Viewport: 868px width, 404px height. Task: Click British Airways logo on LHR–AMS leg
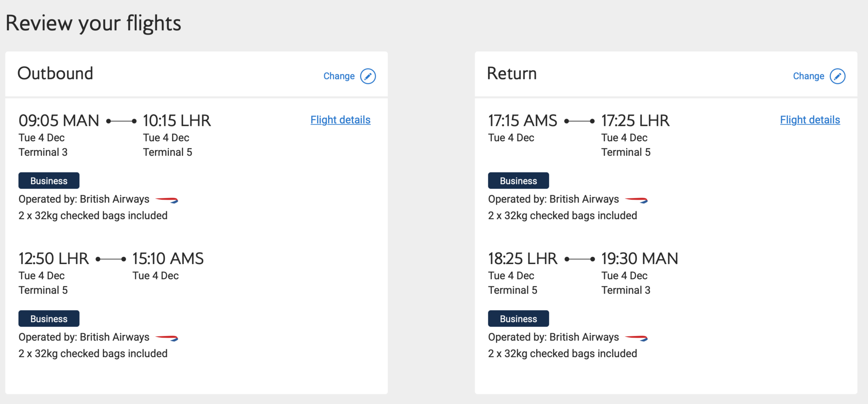[167, 338]
